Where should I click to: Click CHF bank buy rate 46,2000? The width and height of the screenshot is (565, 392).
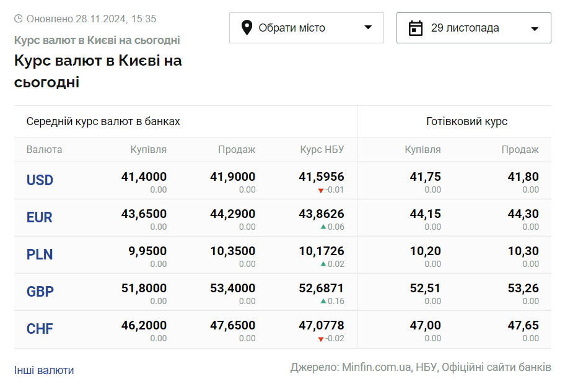[x=144, y=325]
